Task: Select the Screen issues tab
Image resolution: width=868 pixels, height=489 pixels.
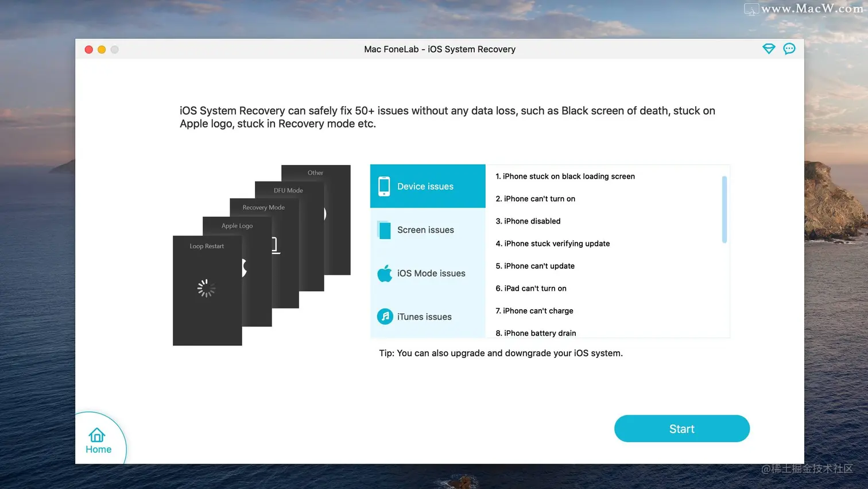Action: tap(428, 230)
